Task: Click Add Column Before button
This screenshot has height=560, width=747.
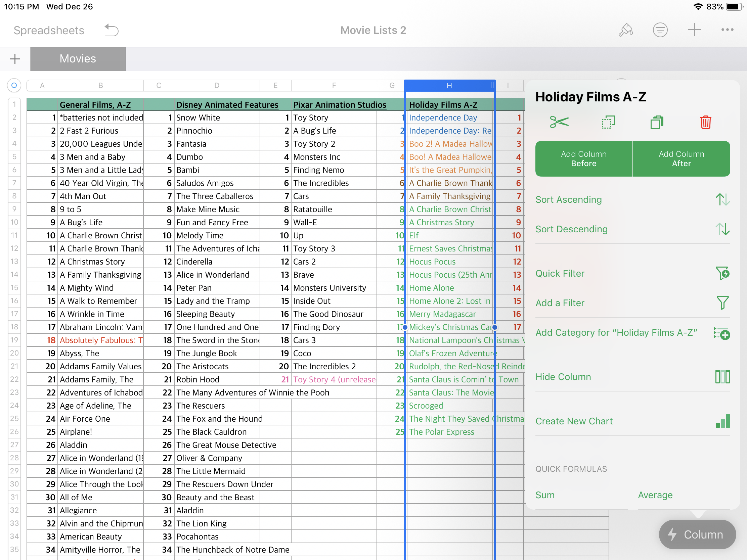Action: (583, 159)
